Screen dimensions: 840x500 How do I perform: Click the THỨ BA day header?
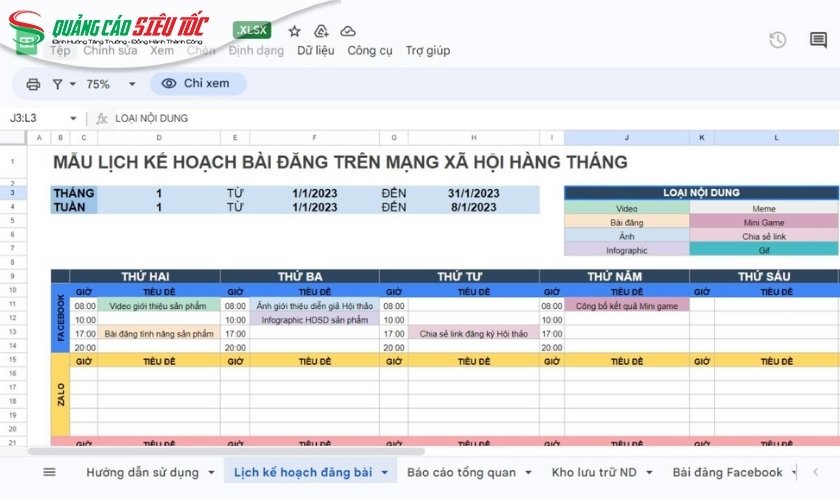click(x=300, y=277)
